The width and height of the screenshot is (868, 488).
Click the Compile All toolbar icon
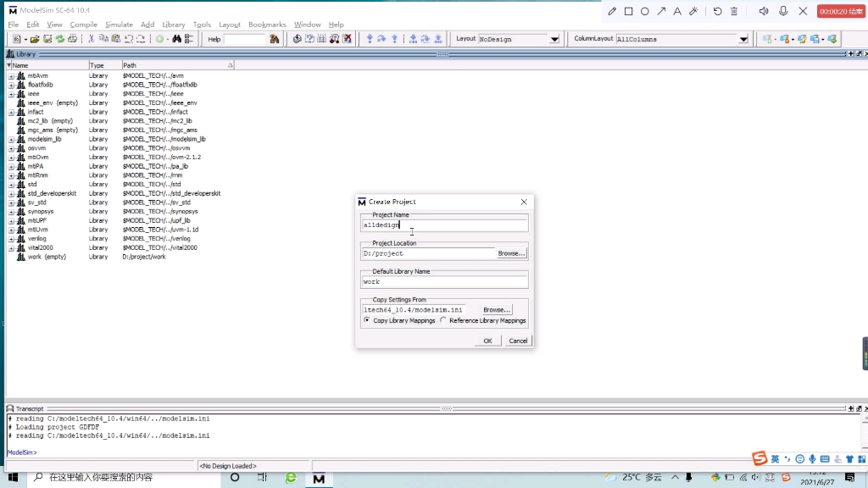point(309,39)
